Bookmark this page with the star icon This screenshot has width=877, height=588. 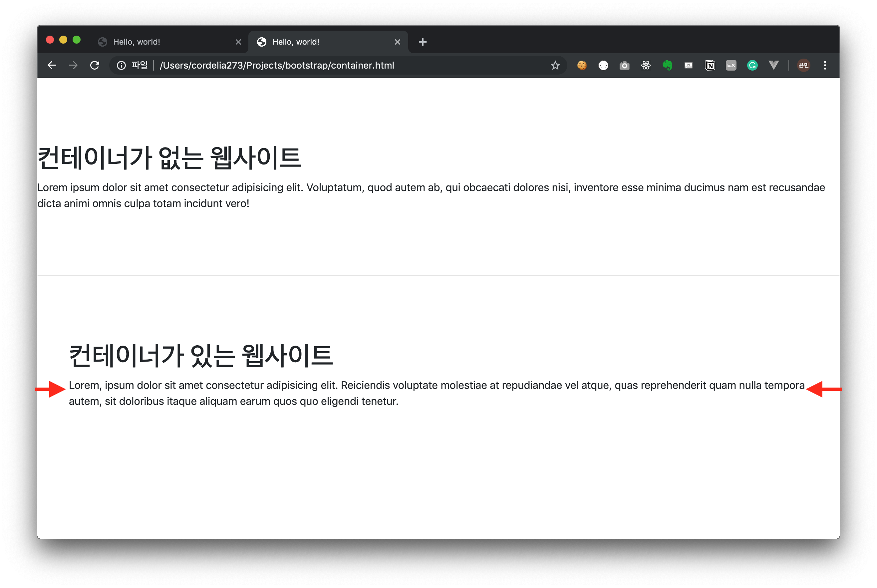pyautogui.click(x=555, y=65)
